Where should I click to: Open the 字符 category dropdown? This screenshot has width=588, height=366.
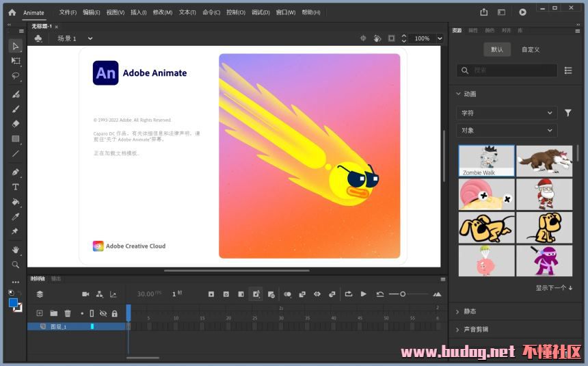tap(507, 113)
